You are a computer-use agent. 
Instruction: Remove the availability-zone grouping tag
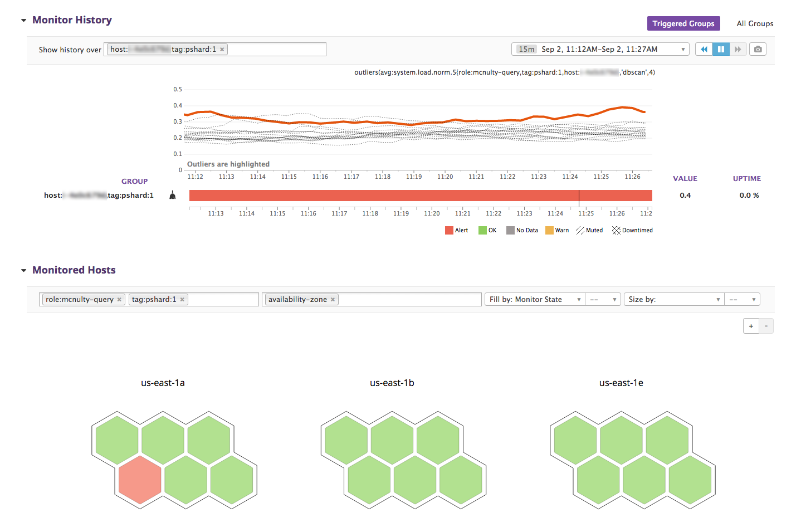pyautogui.click(x=333, y=300)
